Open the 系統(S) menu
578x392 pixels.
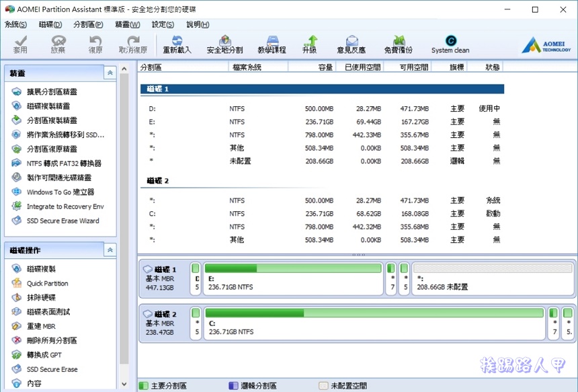click(x=16, y=25)
